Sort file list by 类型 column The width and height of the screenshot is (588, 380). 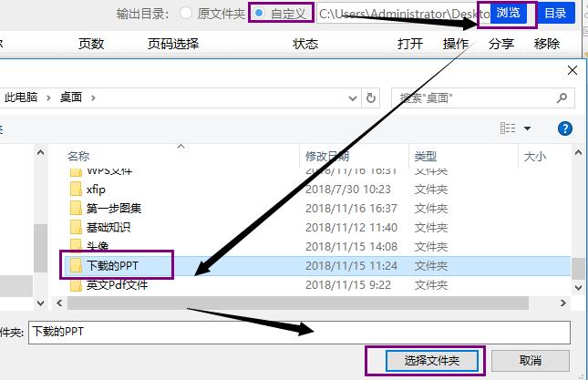pos(425,156)
